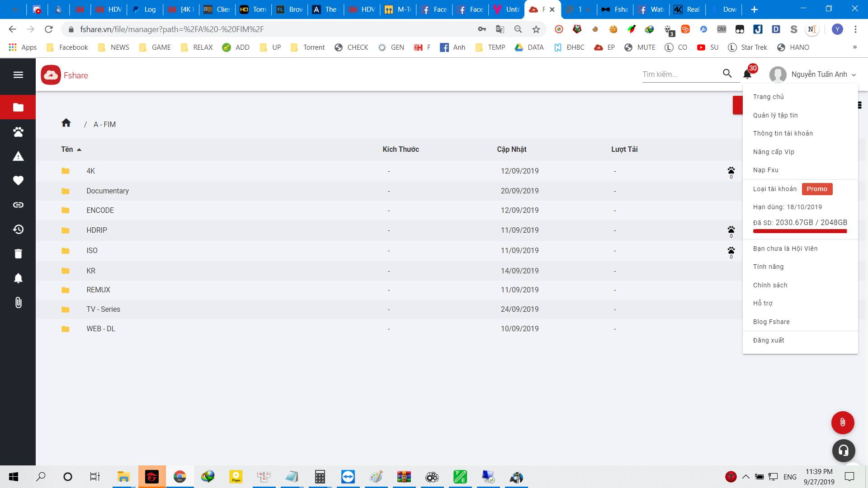
Task: Sort by the Cập Nhật column header
Action: (x=512, y=149)
